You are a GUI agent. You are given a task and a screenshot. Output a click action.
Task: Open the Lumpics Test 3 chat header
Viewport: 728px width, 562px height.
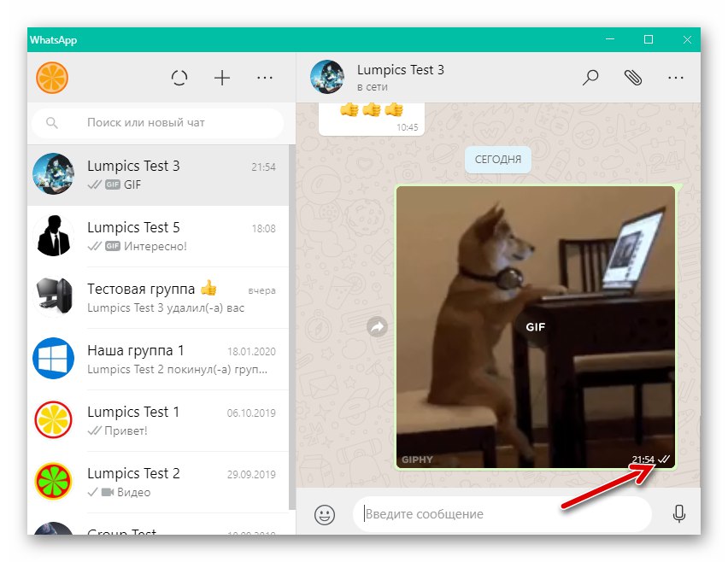coord(401,77)
